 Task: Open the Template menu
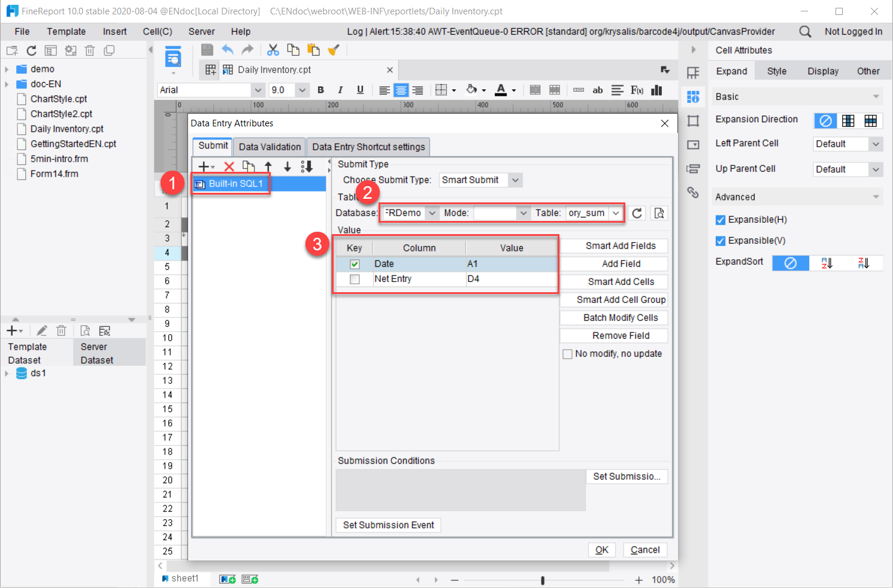click(66, 31)
